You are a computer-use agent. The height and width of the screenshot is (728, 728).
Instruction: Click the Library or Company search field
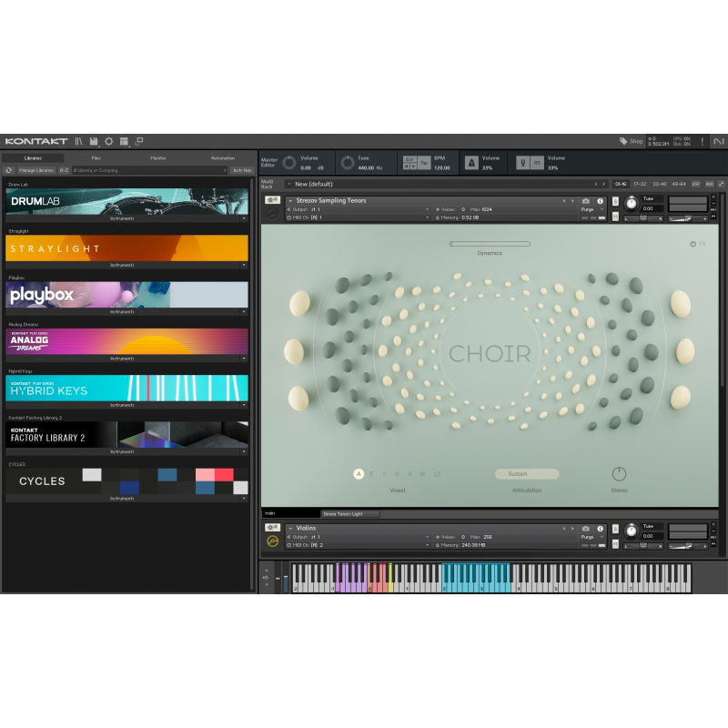pos(150,170)
